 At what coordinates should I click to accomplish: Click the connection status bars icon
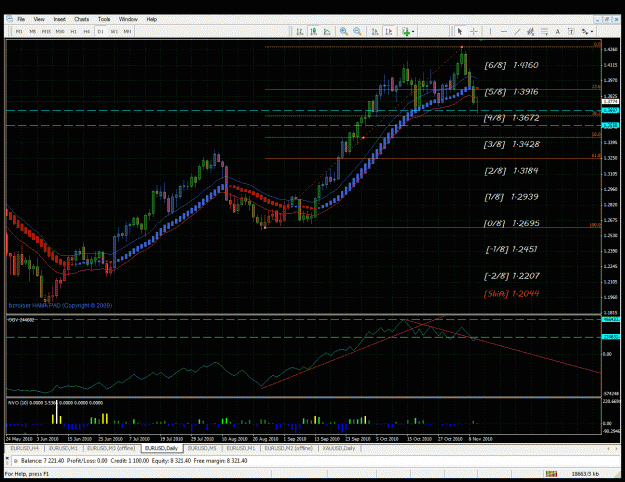click(x=551, y=474)
